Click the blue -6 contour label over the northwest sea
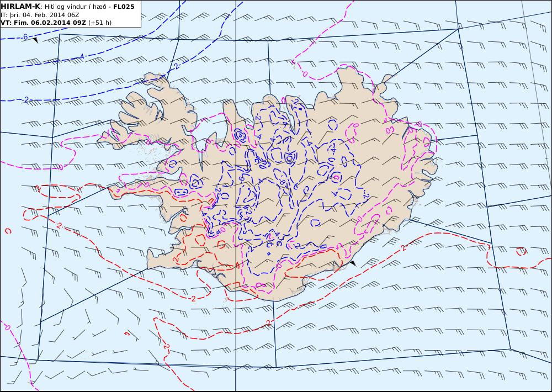This screenshot has height=392, width=552. 24,36
